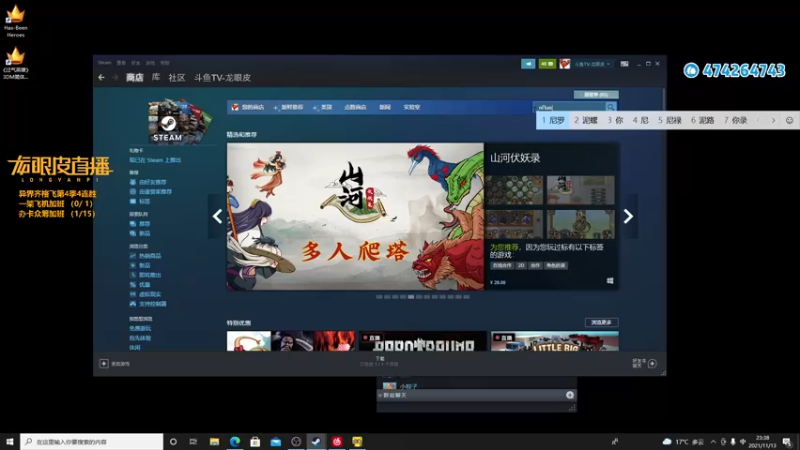This screenshot has width=800, height=450.
Task: Open the Little Big special offer thumbnail
Action: (555, 341)
